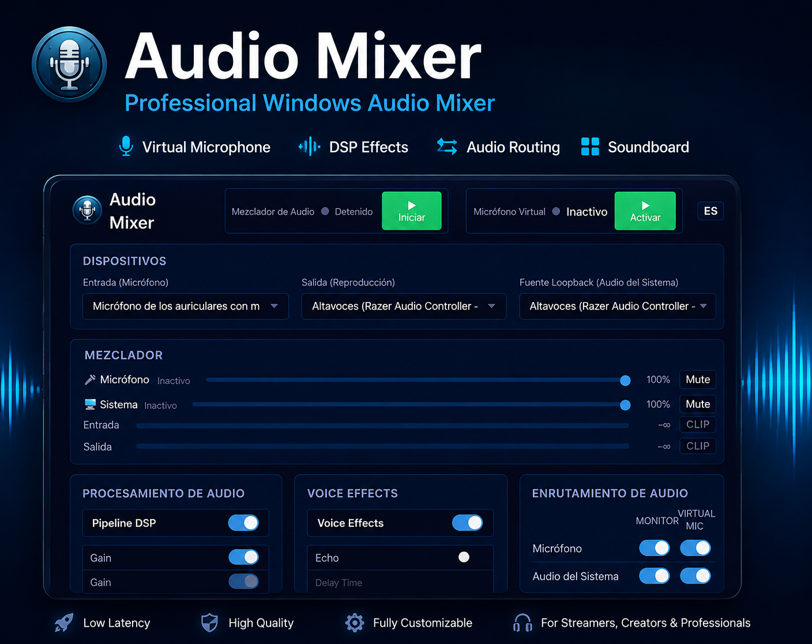812x644 pixels.
Task: Click the Low Latency rocket icon
Action: tap(64, 623)
